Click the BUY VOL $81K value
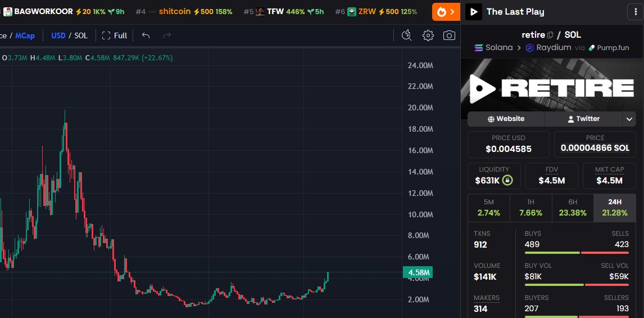This screenshot has height=318, width=644. (533, 277)
